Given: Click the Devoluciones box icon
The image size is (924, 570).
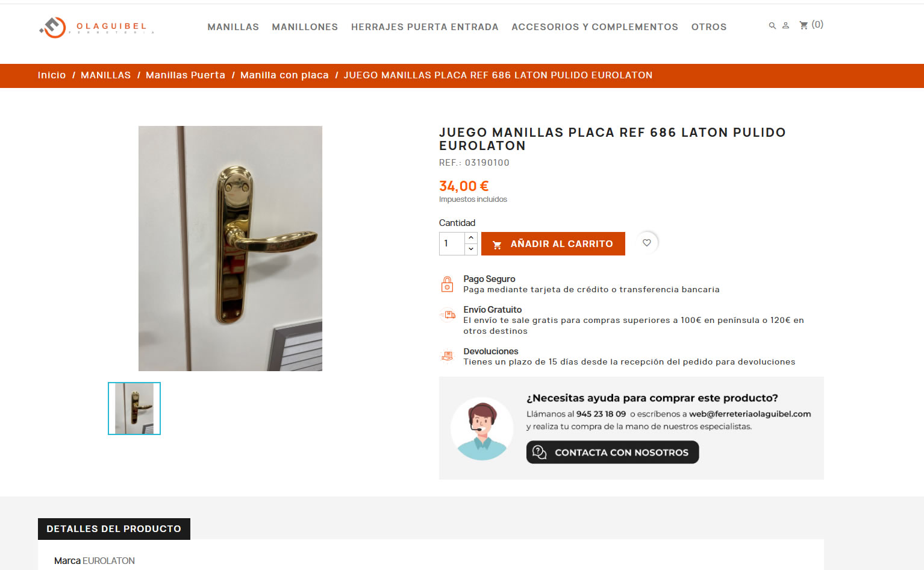Looking at the screenshot, I should (x=447, y=356).
